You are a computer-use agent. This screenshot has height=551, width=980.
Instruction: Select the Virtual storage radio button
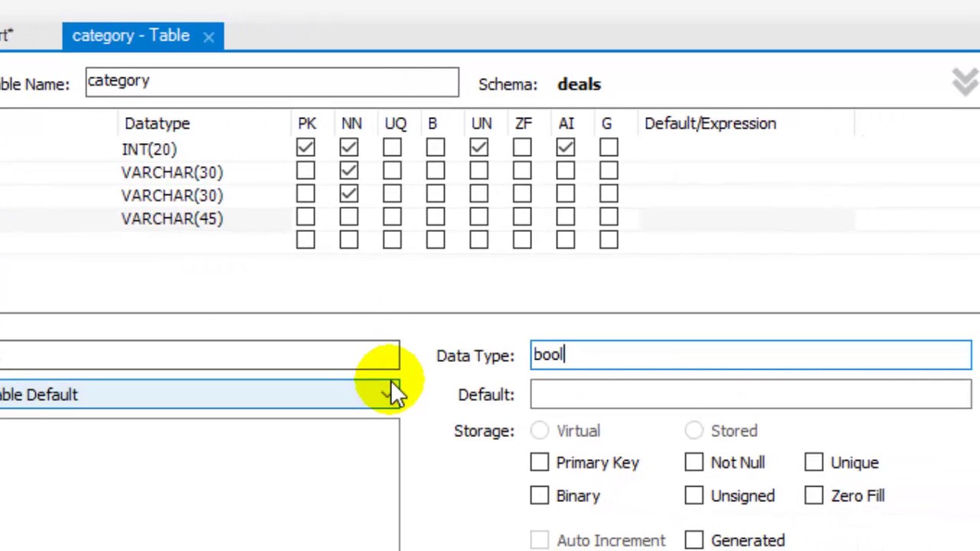(x=539, y=431)
